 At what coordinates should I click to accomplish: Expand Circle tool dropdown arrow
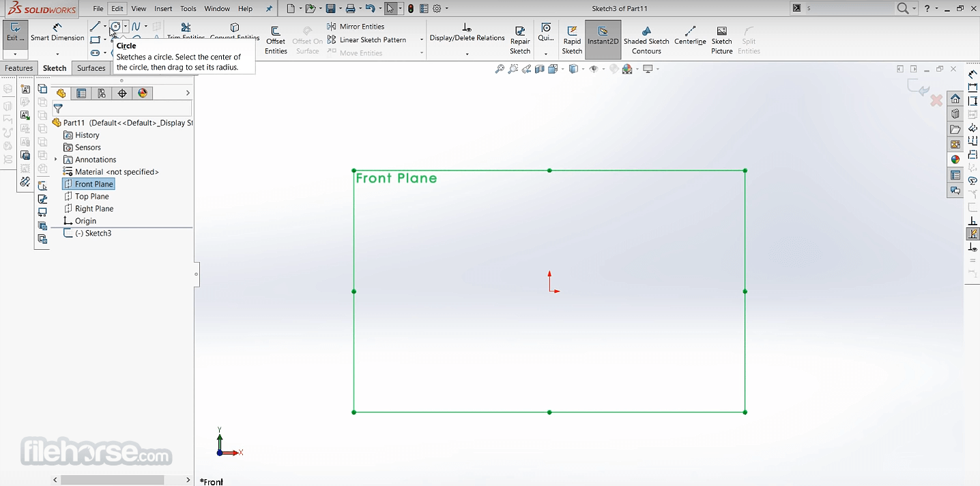126,27
